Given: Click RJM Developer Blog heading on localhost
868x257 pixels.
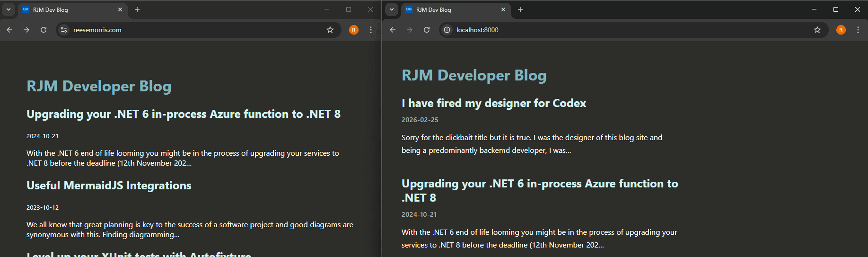Looking at the screenshot, I should pos(474,75).
